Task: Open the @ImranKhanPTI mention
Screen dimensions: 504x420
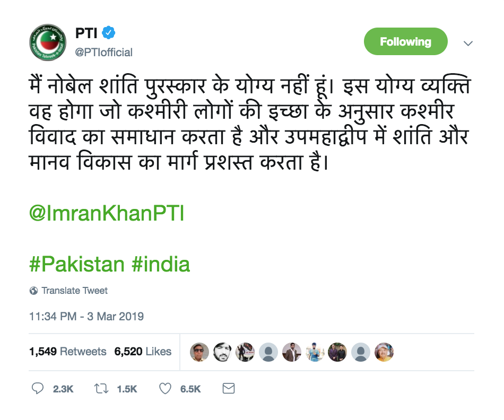Action: point(106,214)
